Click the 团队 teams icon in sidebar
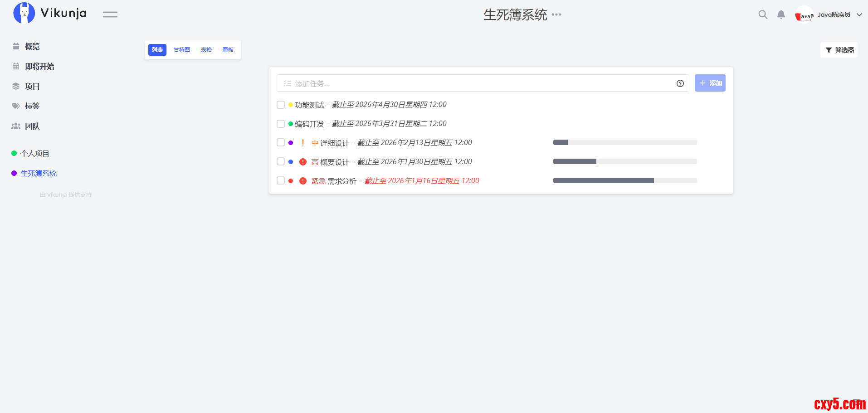 [16, 126]
